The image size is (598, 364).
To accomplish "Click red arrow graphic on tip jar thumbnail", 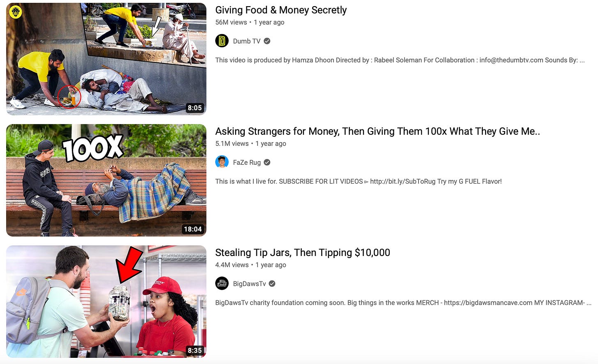I will pyautogui.click(x=129, y=264).
